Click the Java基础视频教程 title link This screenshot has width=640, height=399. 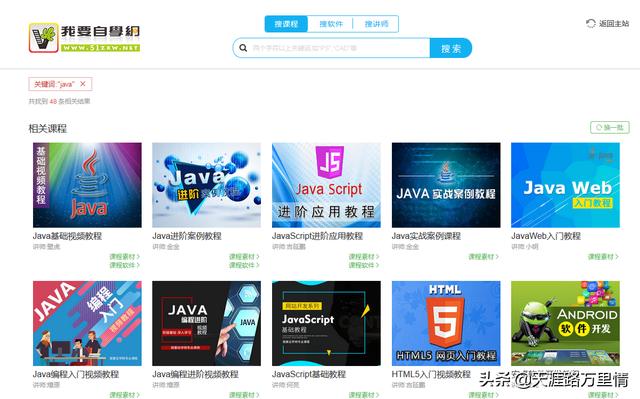67,236
